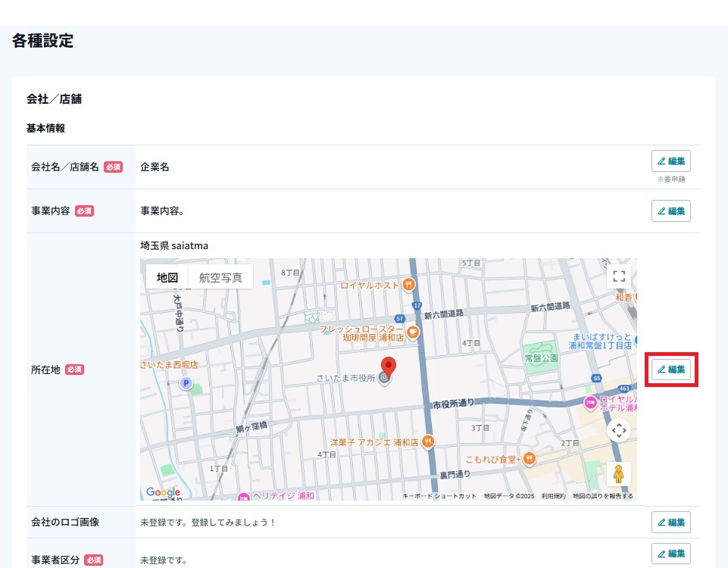Open the Google logo link

pos(163,492)
